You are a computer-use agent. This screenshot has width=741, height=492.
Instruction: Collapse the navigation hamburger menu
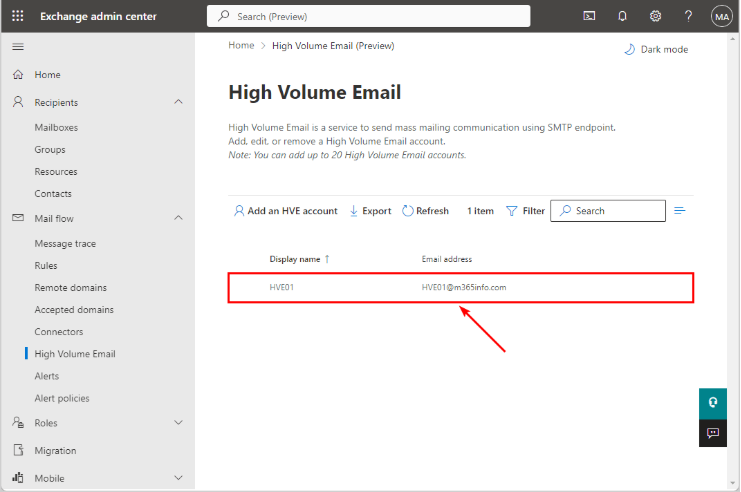click(18, 47)
